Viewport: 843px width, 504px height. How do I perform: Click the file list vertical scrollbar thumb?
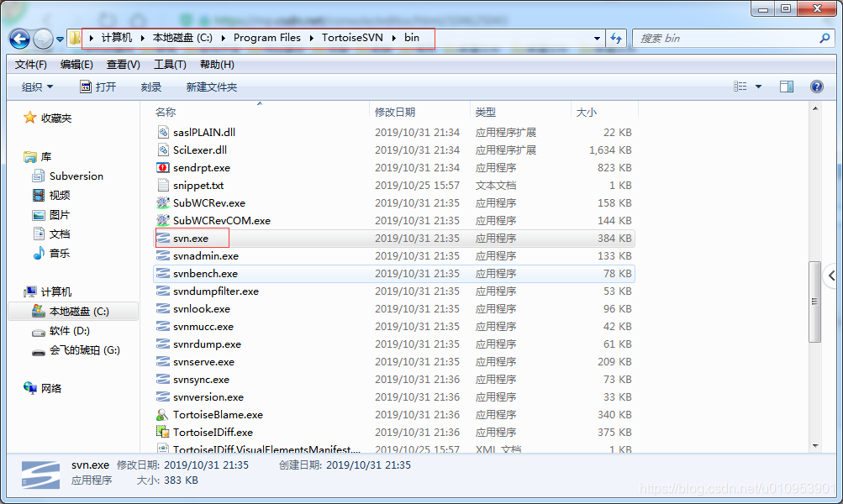[815, 302]
